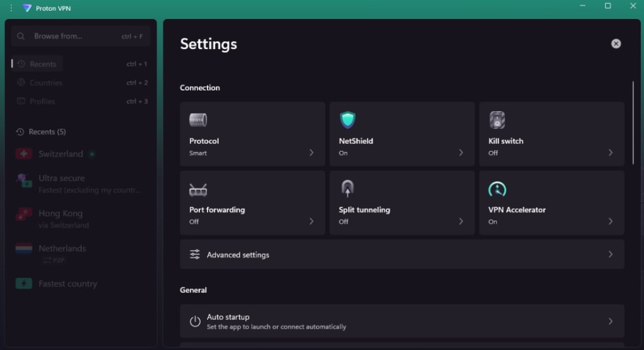Viewport: 644px width, 350px height.
Task: Click the Countries globe icon
Action: coord(21,82)
